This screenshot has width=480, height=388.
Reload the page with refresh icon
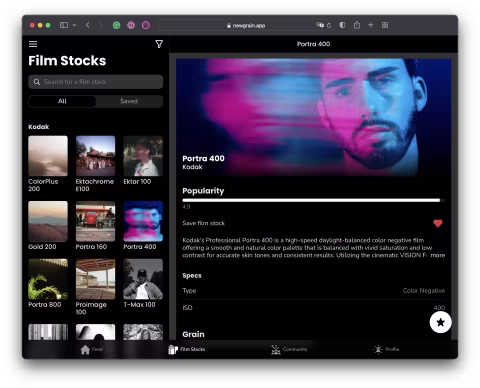[329, 25]
